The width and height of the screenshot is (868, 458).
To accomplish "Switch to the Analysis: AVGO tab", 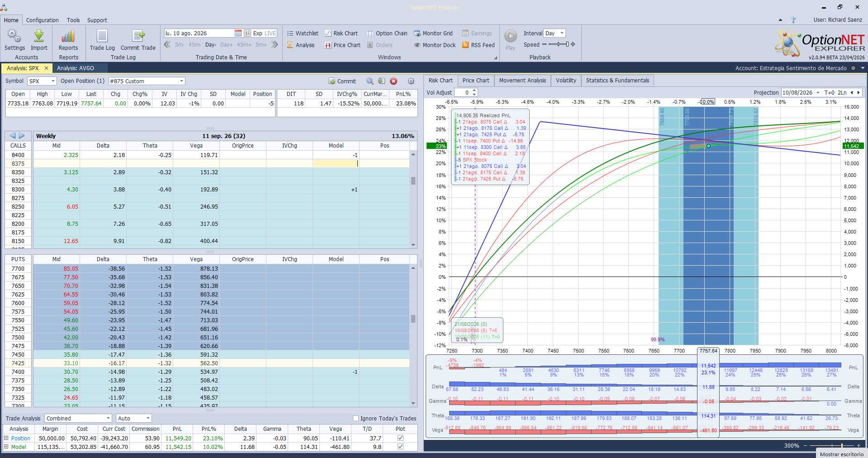I will click(76, 68).
